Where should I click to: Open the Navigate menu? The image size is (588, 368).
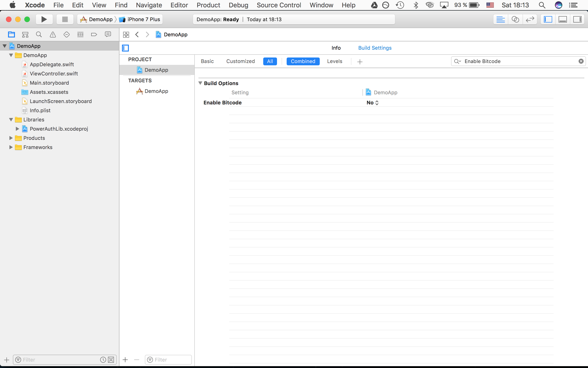149,5
